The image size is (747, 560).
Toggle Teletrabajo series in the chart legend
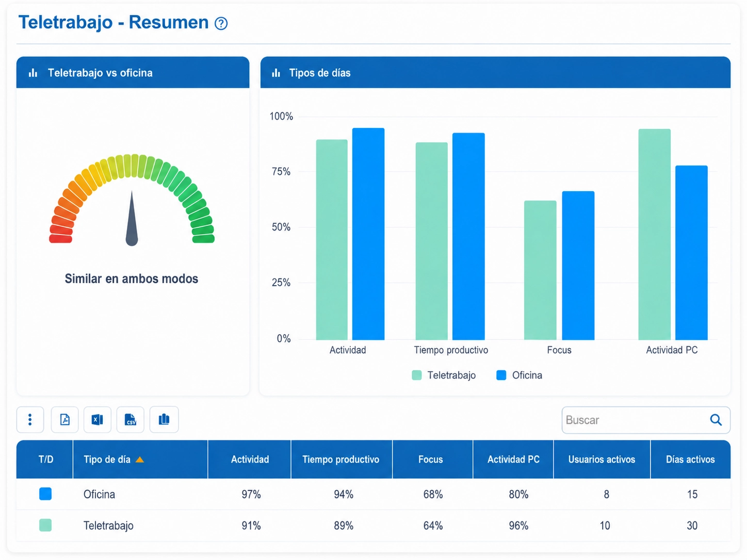click(x=444, y=375)
